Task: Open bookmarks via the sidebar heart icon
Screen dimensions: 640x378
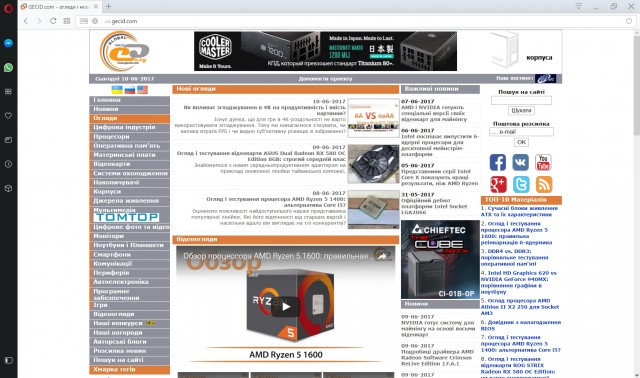Action: coord(8,116)
